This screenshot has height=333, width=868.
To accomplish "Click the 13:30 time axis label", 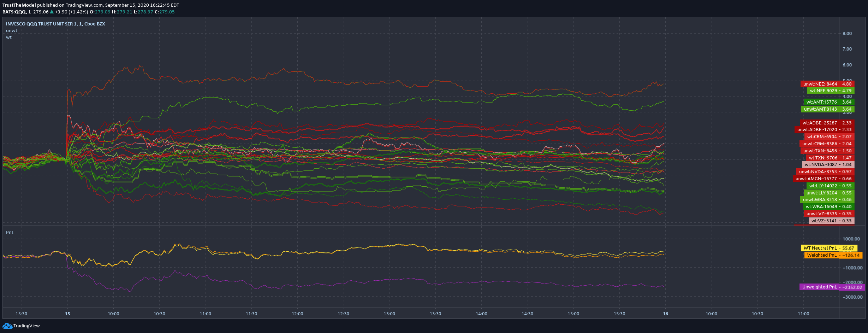I will 435,314.
